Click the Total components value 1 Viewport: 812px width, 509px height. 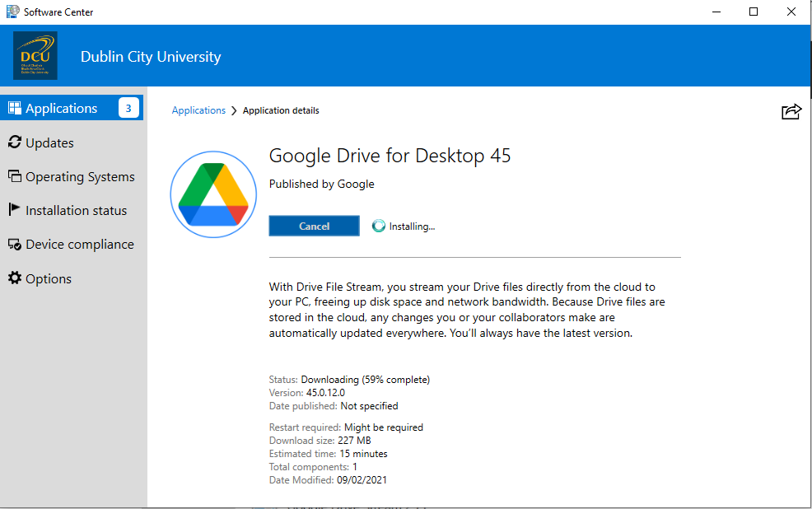pos(355,466)
